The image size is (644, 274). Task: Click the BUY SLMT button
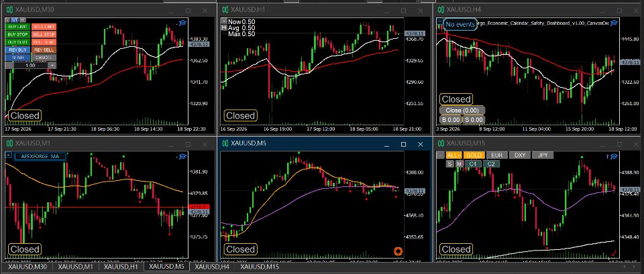[18, 42]
